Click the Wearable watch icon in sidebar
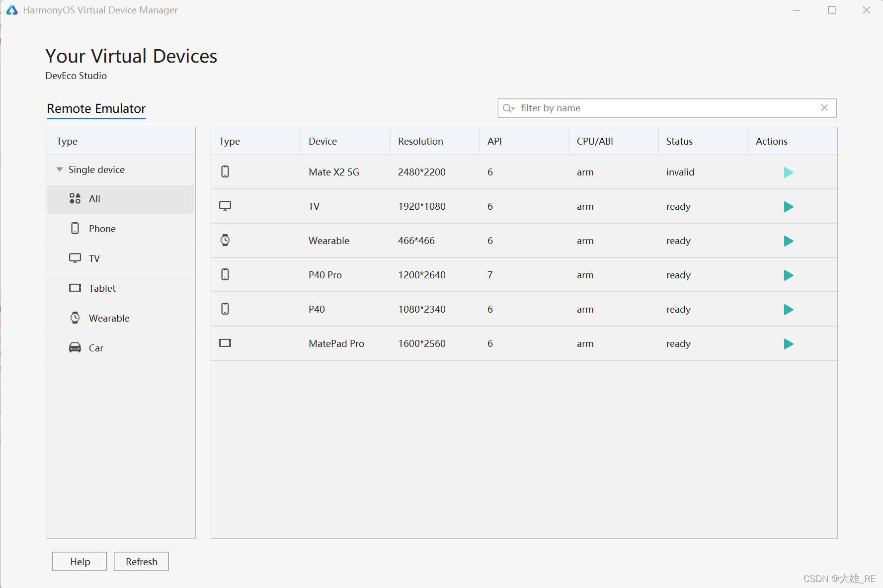Viewport: 883px width, 588px height. 75,318
